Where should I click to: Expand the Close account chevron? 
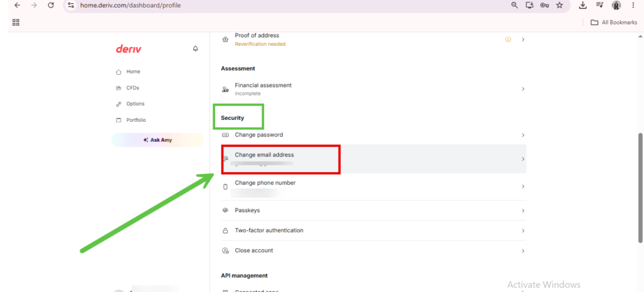click(523, 251)
